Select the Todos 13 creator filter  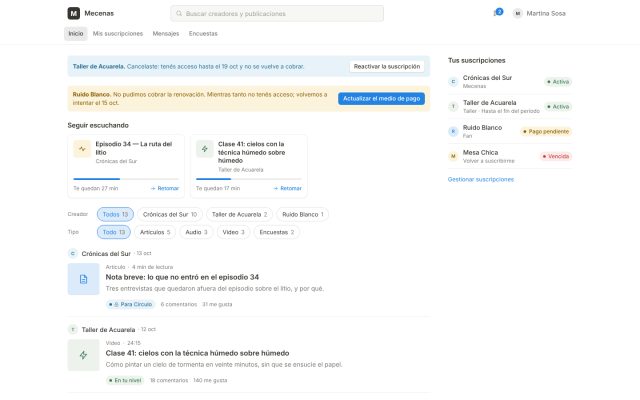115,214
